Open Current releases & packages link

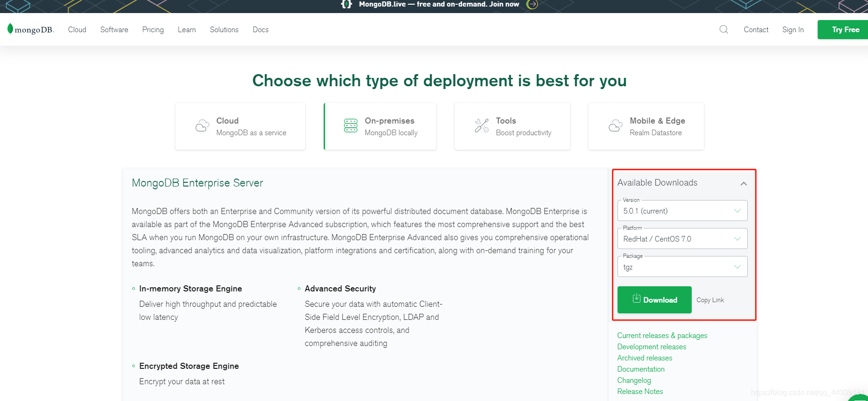(x=662, y=336)
